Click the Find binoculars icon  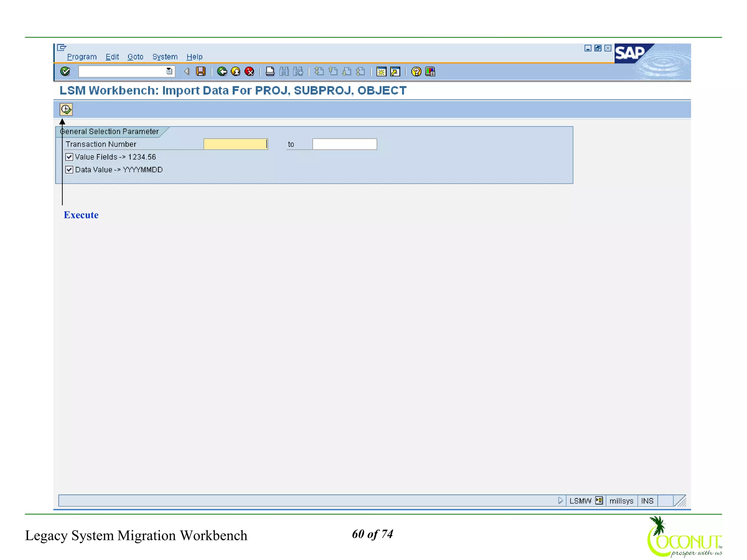click(284, 71)
